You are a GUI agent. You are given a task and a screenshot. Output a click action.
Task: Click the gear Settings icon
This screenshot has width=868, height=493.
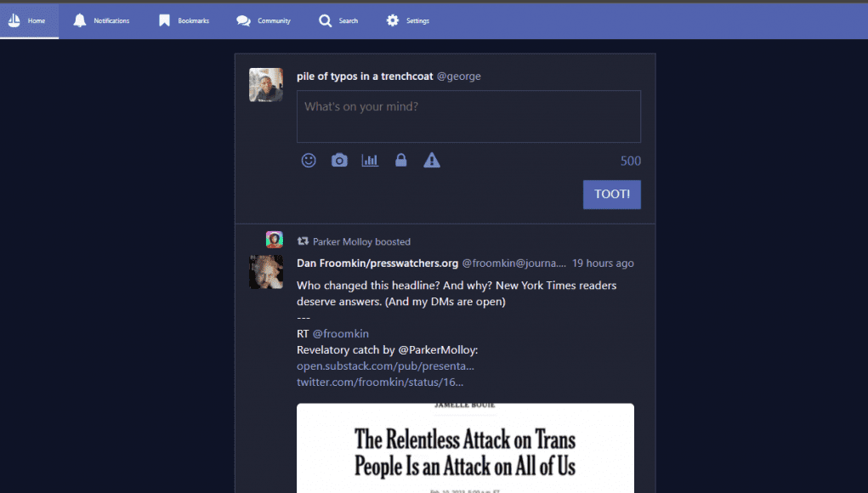(x=393, y=20)
